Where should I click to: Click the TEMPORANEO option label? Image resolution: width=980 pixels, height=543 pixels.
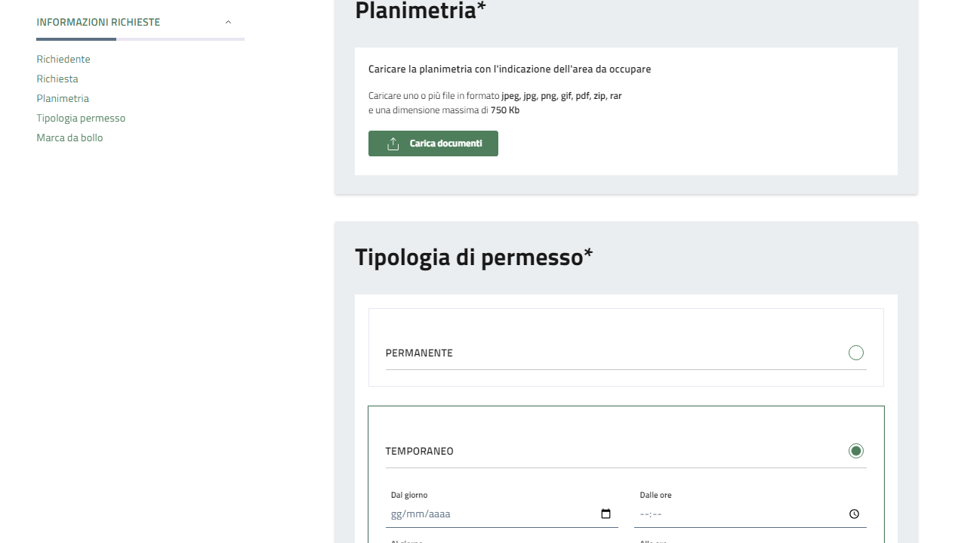coord(419,451)
